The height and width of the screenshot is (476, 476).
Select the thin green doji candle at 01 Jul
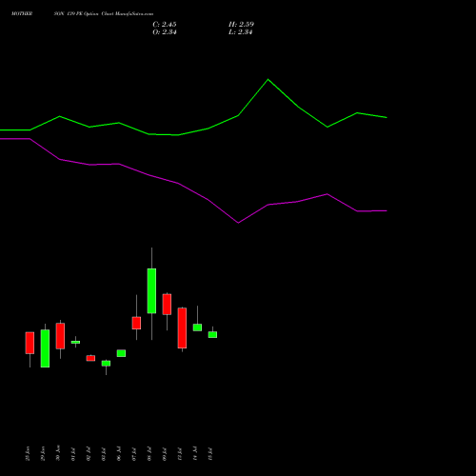(75, 342)
